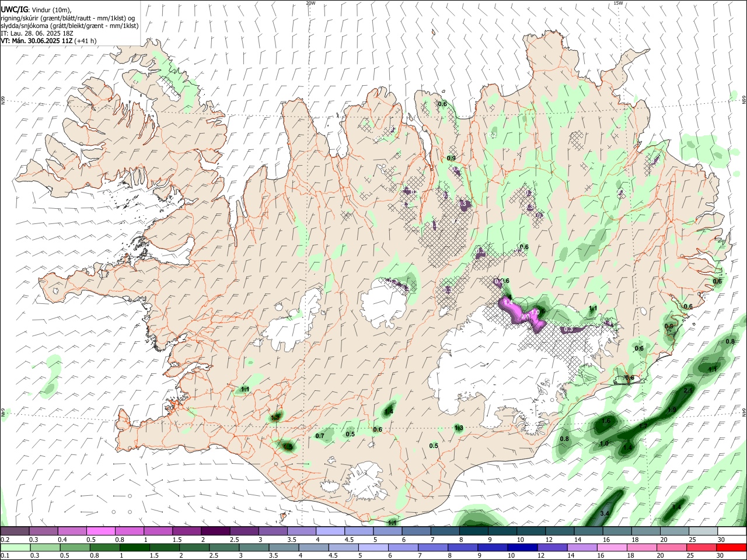Click the '3.4' precipitation value on the map
This screenshot has height=560, width=747.
click(605, 513)
